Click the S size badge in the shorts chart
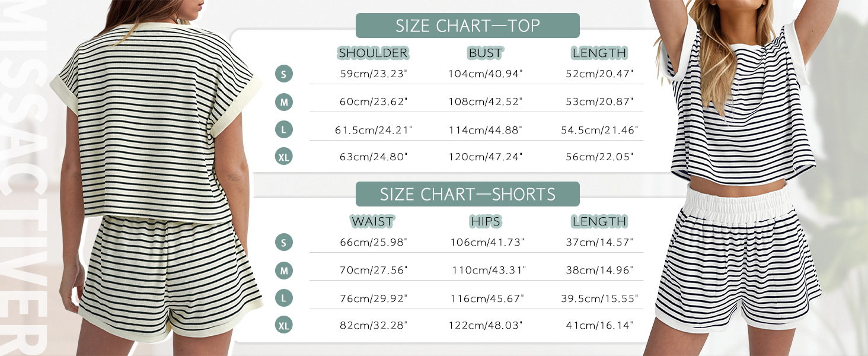 285,242
